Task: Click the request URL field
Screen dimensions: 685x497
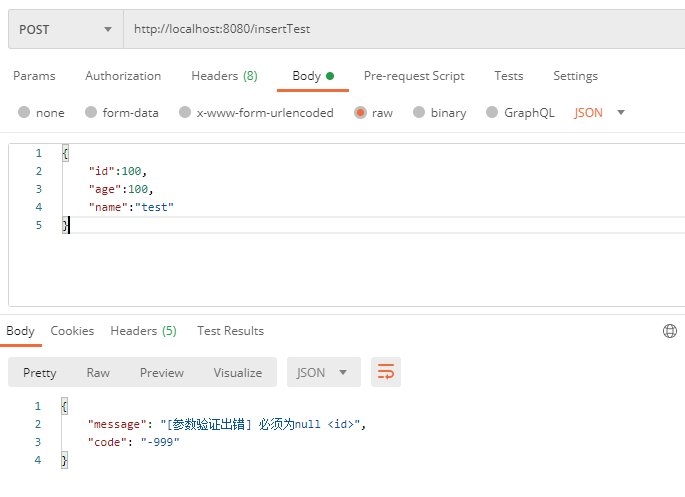Action: [404, 29]
